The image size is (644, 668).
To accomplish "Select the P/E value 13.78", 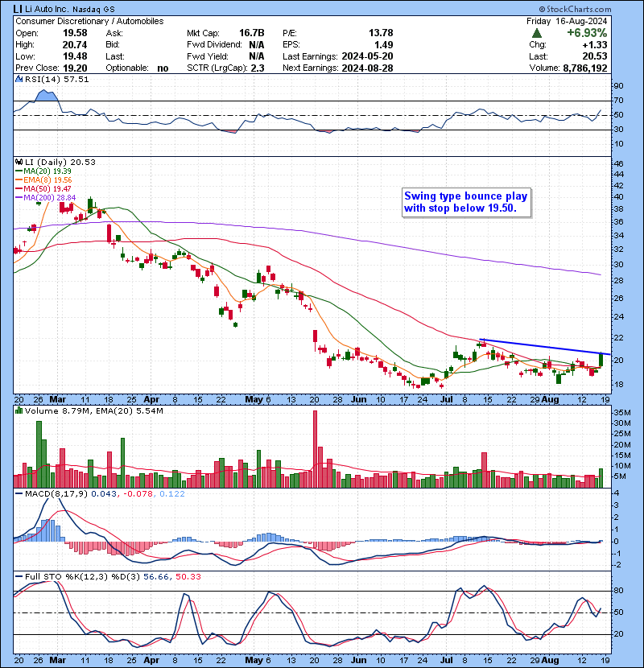I will click(x=381, y=33).
